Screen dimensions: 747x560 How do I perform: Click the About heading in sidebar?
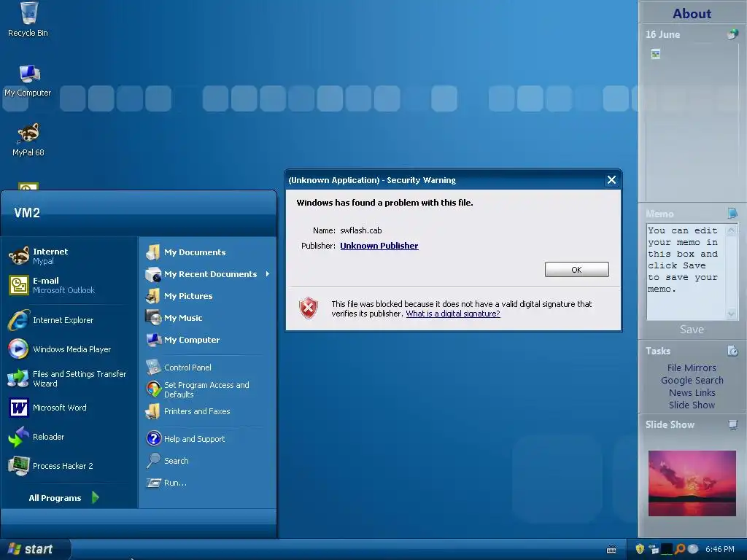click(692, 13)
